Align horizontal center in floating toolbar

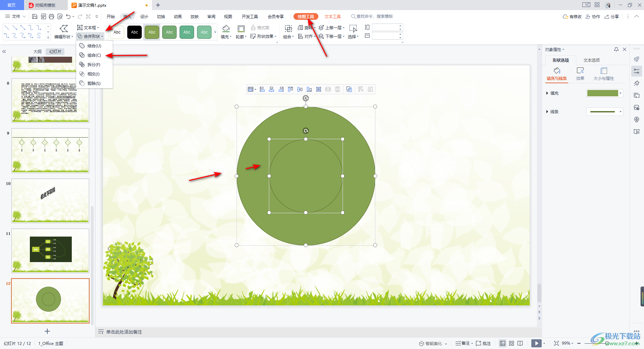click(272, 89)
